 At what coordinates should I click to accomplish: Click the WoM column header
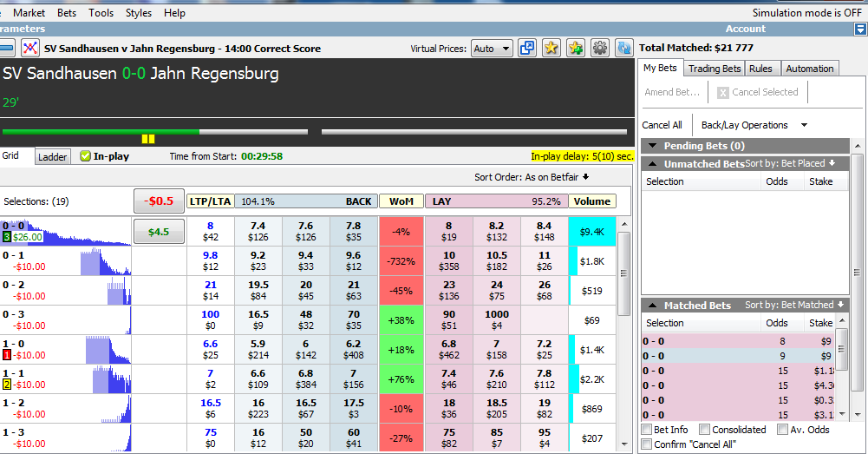click(x=401, y=201)
